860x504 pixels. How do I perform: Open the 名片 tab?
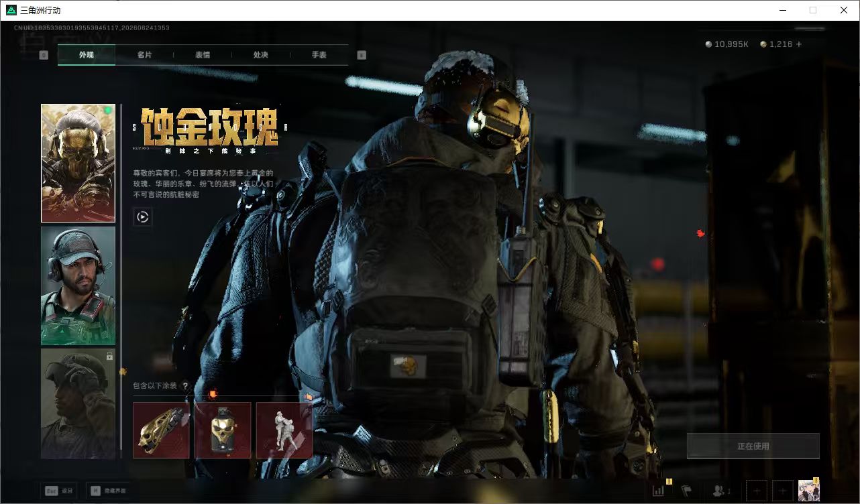(x=144, y=55)
